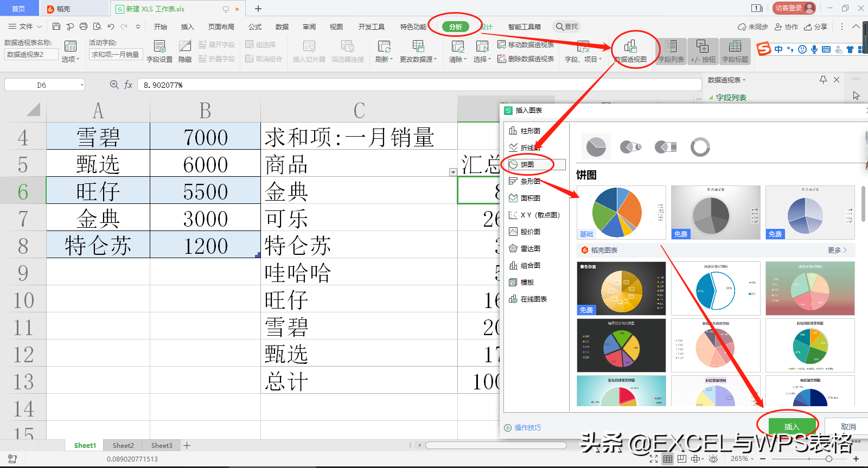Open 字段设置 field settings
This screenshot has height=468, width=868.
159,52
